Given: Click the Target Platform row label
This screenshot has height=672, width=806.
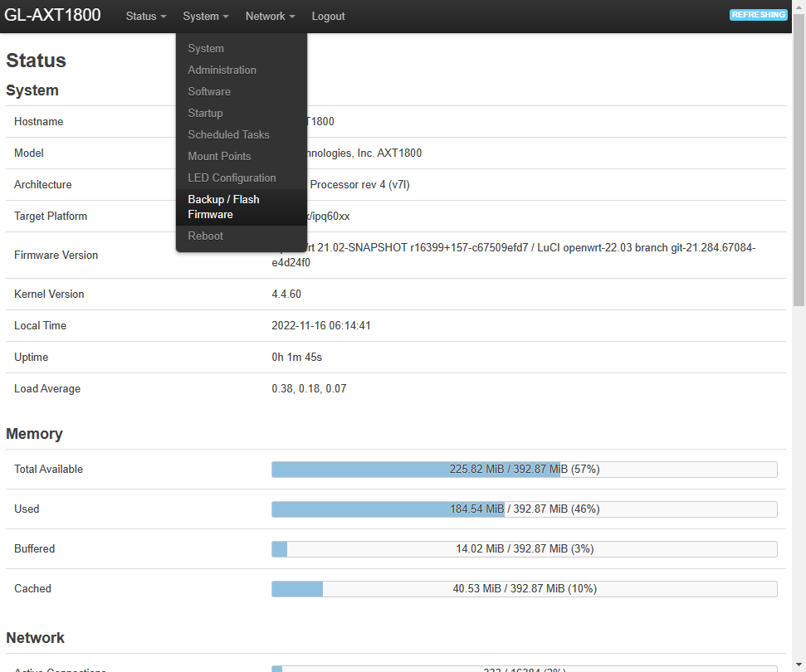Looking at the screenshot, I should [x=51, y=216].
